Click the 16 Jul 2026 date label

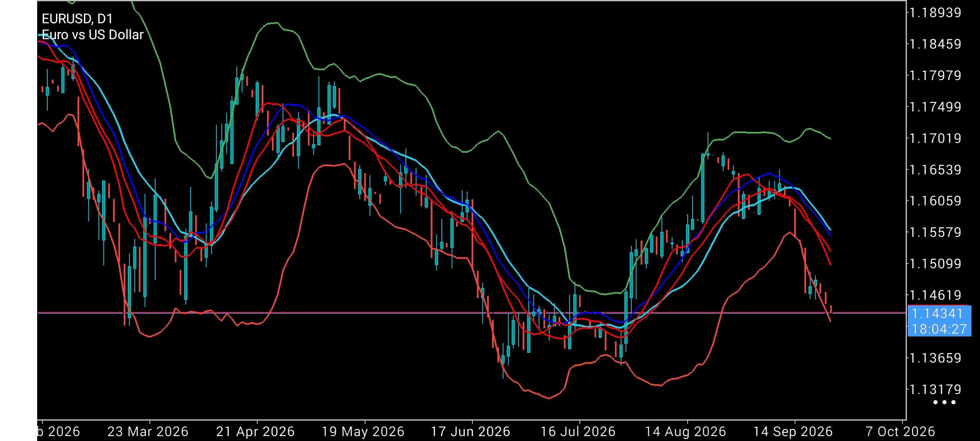578,432
